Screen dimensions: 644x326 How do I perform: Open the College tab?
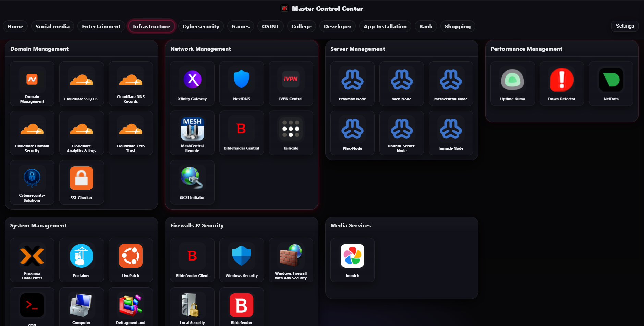301,26
